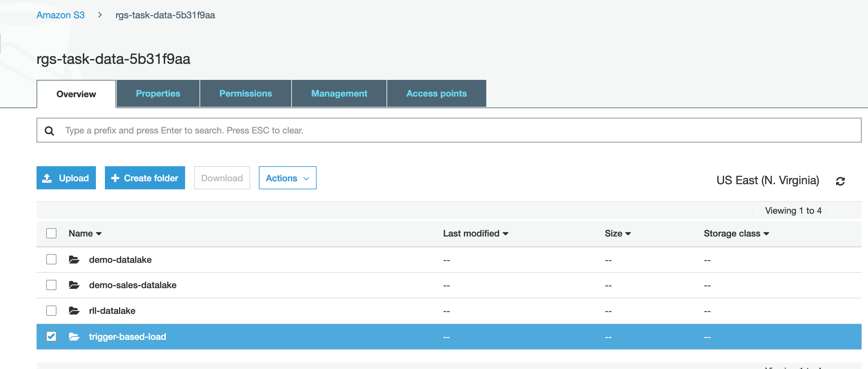868x369 pixels.
Task: Click the magnifier search icon
Action: click(49, 131)
